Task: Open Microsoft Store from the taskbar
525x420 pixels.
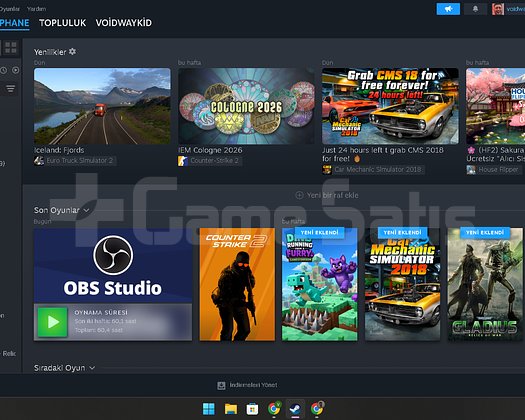Action: (252, 409)
